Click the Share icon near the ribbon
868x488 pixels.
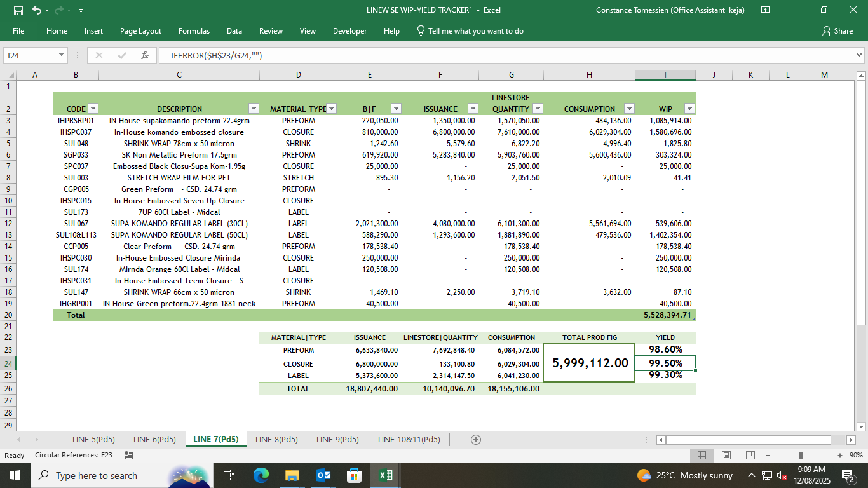tap(840, 30)
